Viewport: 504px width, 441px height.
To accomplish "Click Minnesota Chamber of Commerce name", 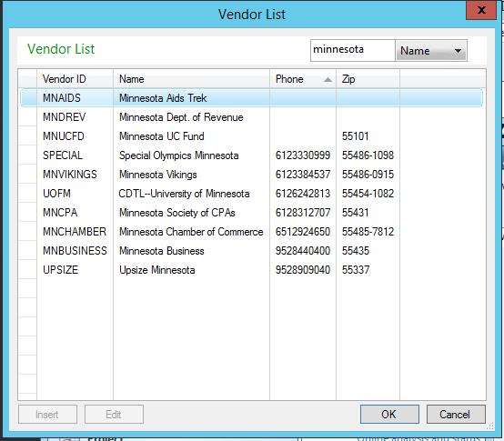I will pos(191,232).
